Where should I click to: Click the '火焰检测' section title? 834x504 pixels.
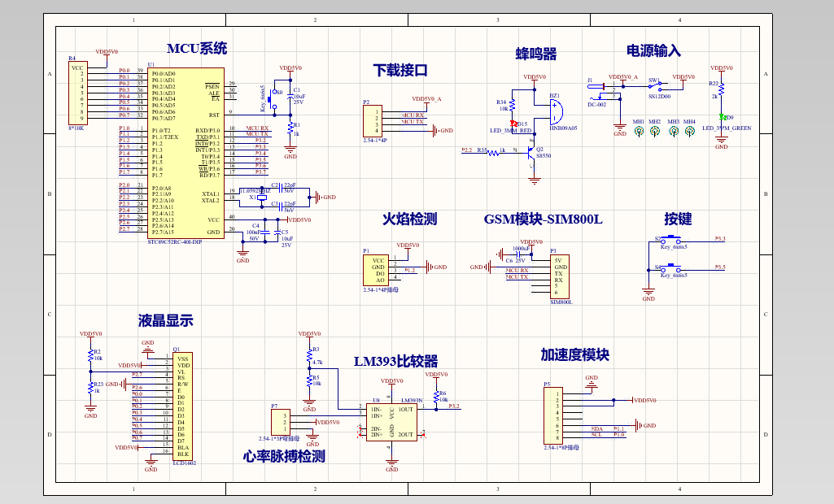pyautogui.click(x=409, y=219)
